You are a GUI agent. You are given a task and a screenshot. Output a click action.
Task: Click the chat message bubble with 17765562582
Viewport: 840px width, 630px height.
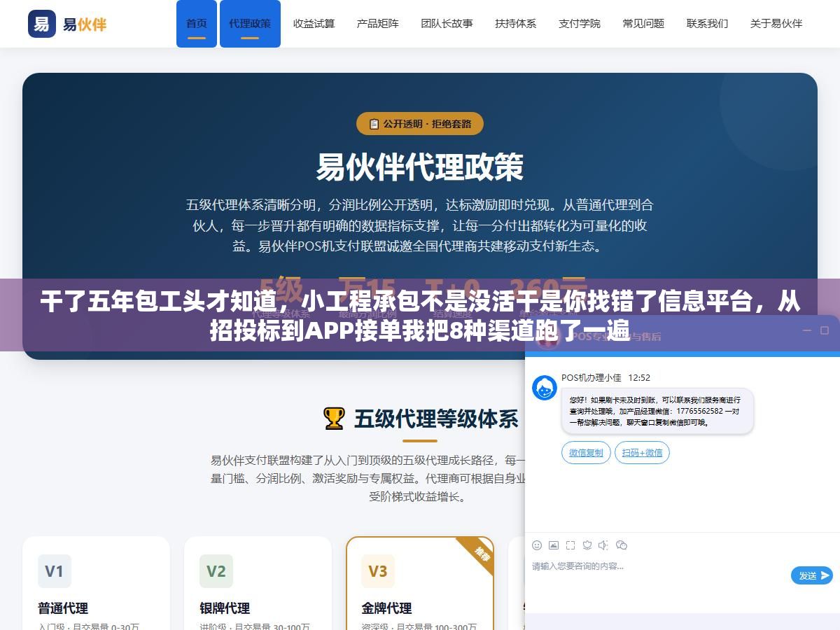point(657,411)
